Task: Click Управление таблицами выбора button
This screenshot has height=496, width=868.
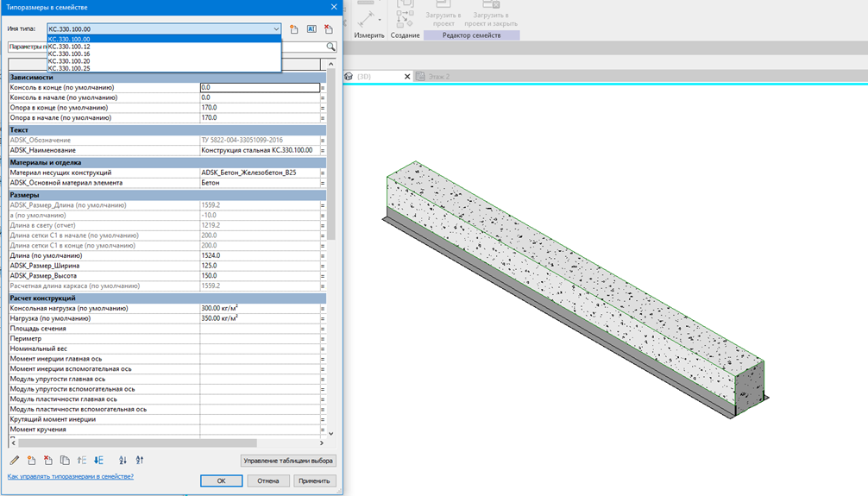Action: point(288,460)
